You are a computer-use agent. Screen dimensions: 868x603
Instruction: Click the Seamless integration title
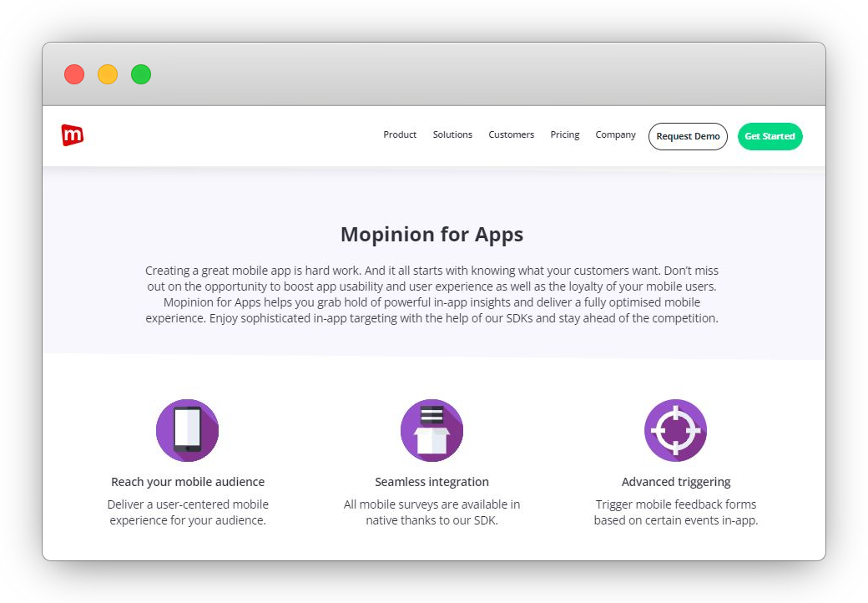[431, 482]
